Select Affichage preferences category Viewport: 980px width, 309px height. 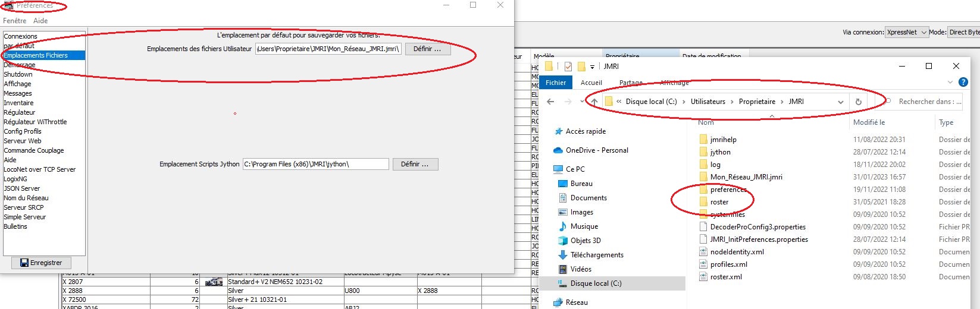click(x=17, y=84)
